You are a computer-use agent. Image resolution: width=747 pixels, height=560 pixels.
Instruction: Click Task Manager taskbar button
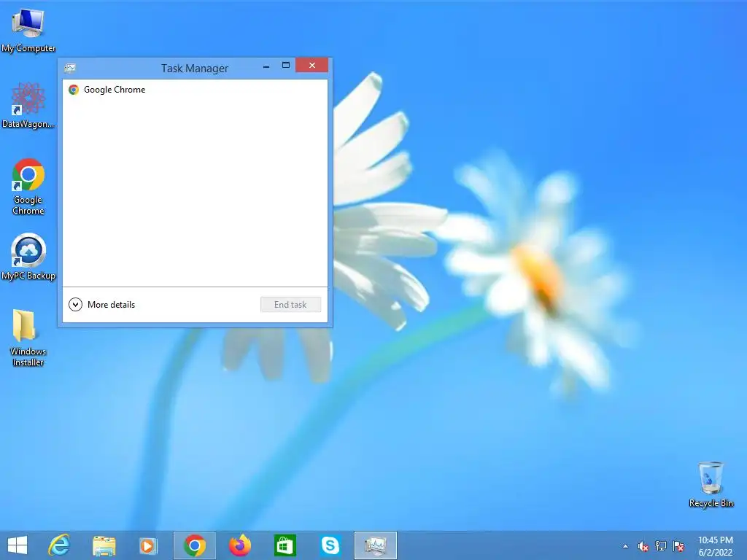click(376, 545)
